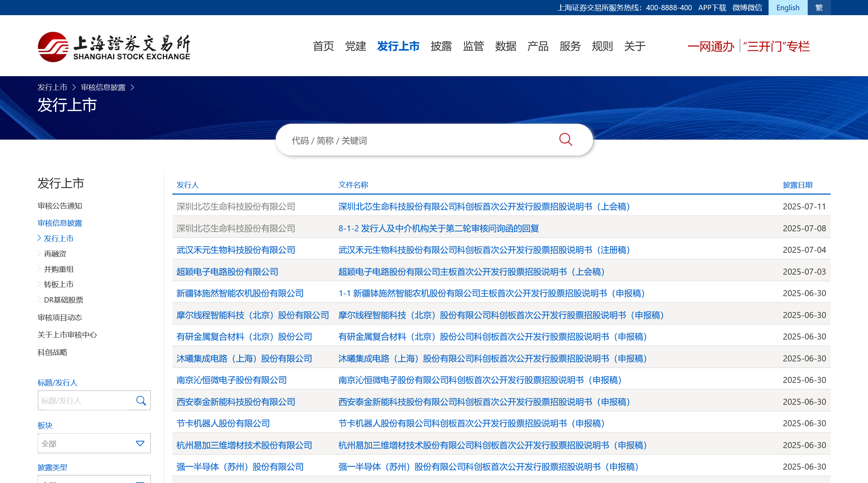Image resolution: width=868 pixels, height=483 pixels.
Task: Open 审核公告通知 in the sidebar
Action: pyautogui.click(x=60, y=206)
